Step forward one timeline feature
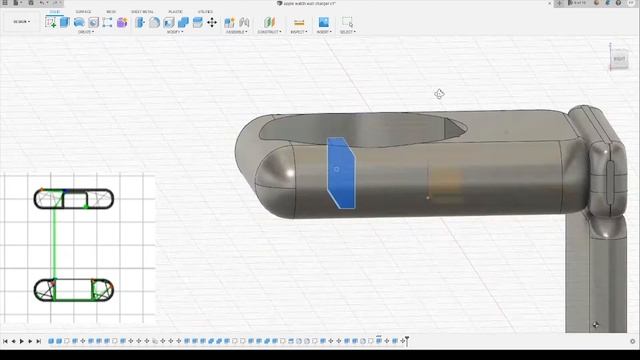The image size is (640, 360). tap(30, 341)
